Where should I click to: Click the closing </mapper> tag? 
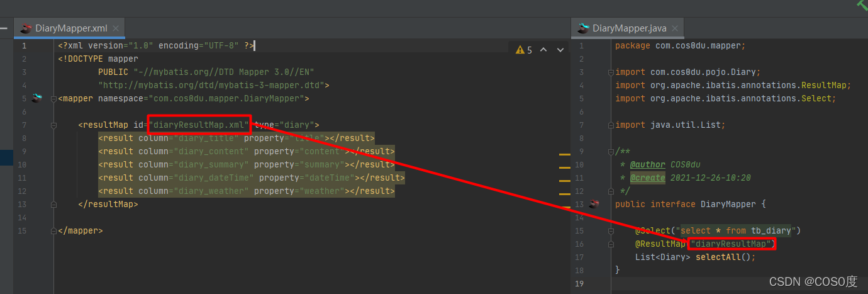coord(80,231)
